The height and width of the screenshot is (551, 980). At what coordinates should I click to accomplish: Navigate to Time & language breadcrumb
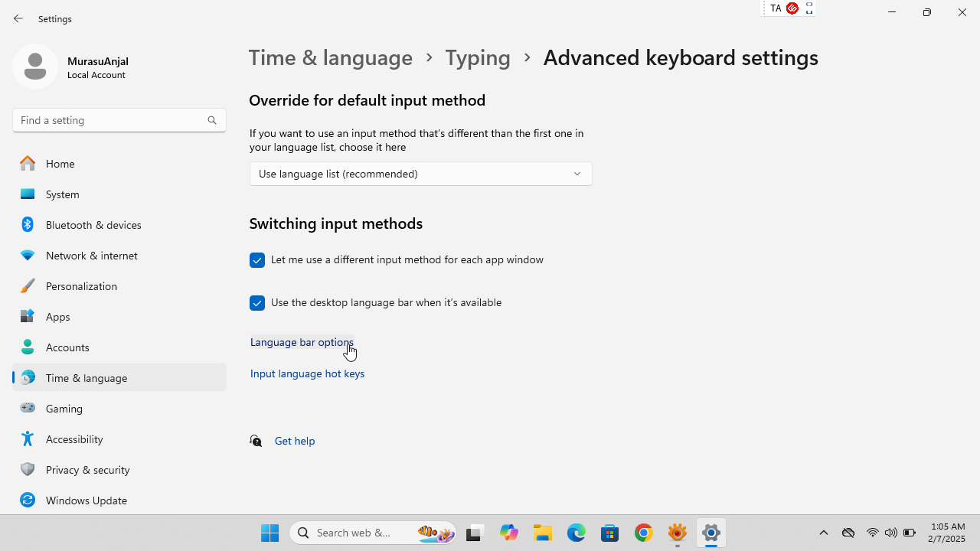pyautogui.click(x=331, y=58)
